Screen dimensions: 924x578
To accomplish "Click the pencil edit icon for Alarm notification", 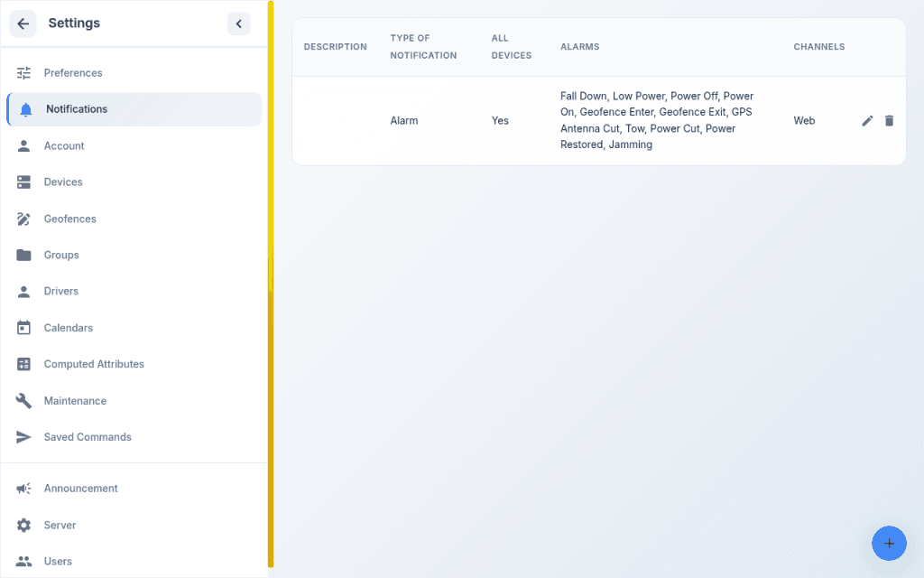I will pos(867,121).
